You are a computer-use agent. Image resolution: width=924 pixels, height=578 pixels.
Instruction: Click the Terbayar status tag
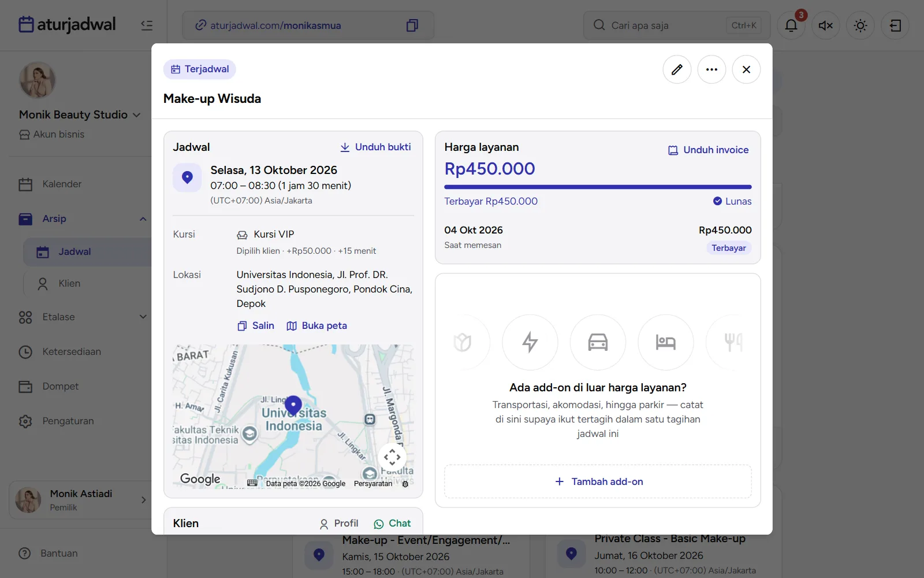[729, 248]
